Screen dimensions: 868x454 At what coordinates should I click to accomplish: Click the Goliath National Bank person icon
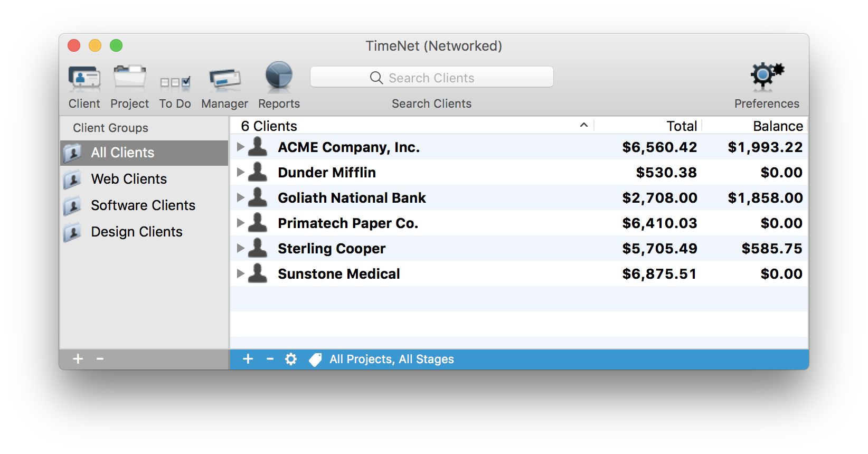point(258,197)
